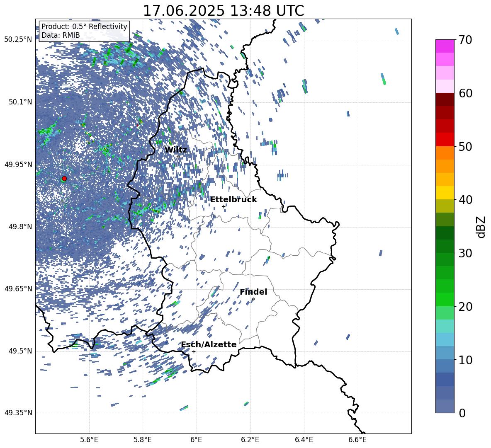
Task: Click the map title 17.06.2025 13:48 UTC
Action: (x=224, y=11)
